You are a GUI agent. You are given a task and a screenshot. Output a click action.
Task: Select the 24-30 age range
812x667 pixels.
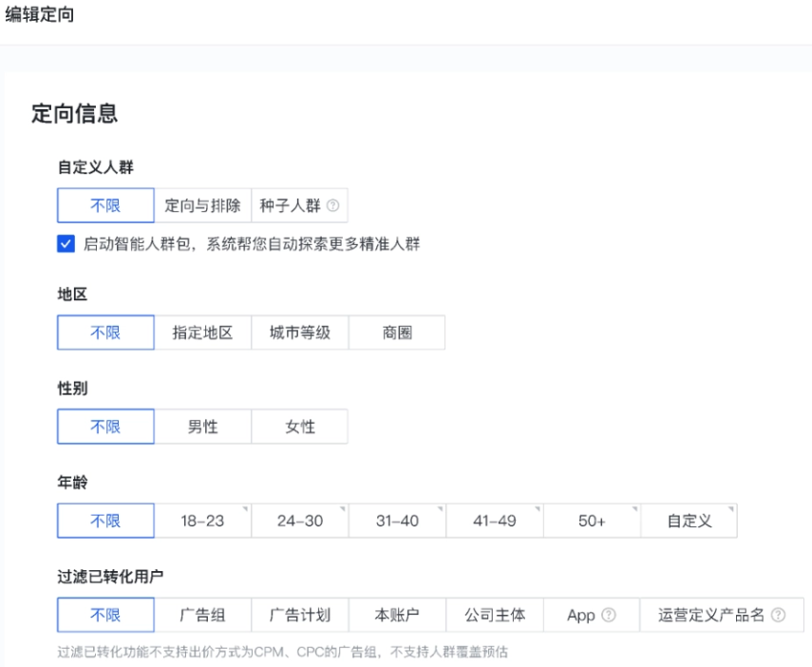(x=299, y=521)
